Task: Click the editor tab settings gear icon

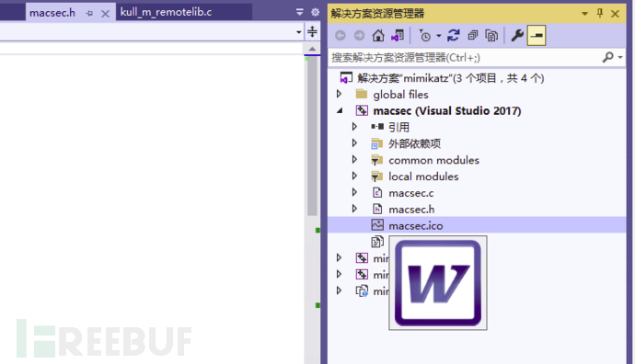Action: click(x=315, y=13)
